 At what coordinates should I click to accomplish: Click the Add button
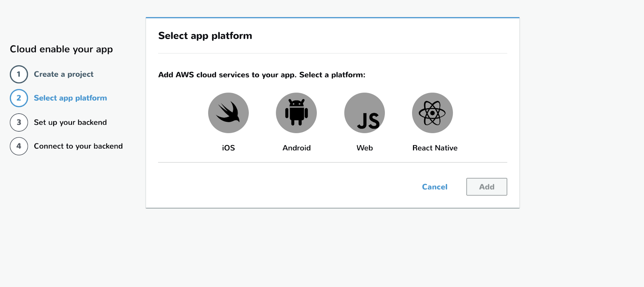coord(487,187)
